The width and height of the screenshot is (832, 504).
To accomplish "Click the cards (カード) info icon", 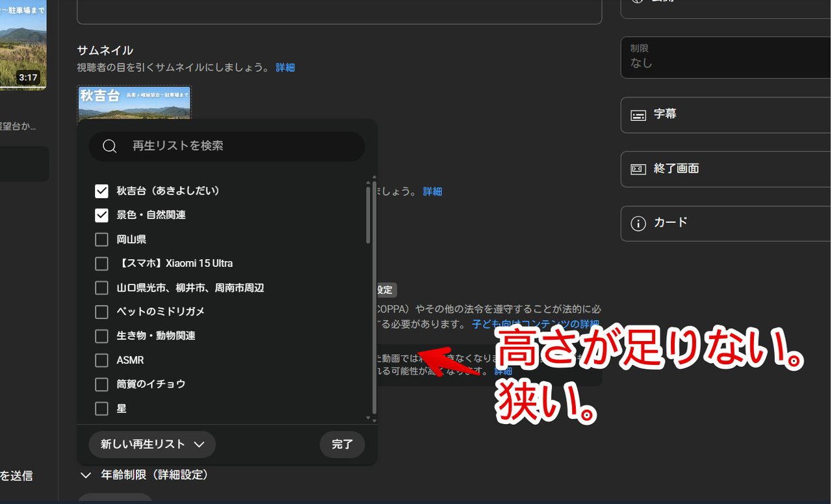I will point(638,223).
